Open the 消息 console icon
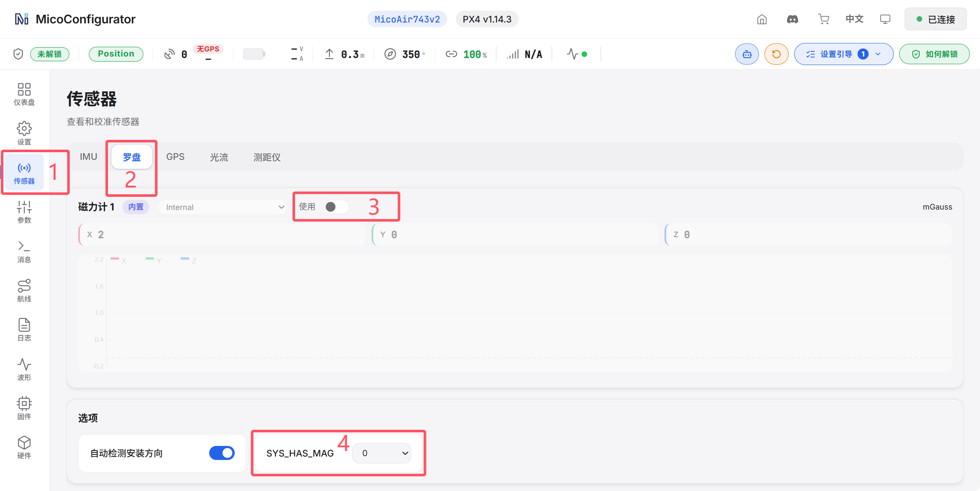 click(24, 252)
